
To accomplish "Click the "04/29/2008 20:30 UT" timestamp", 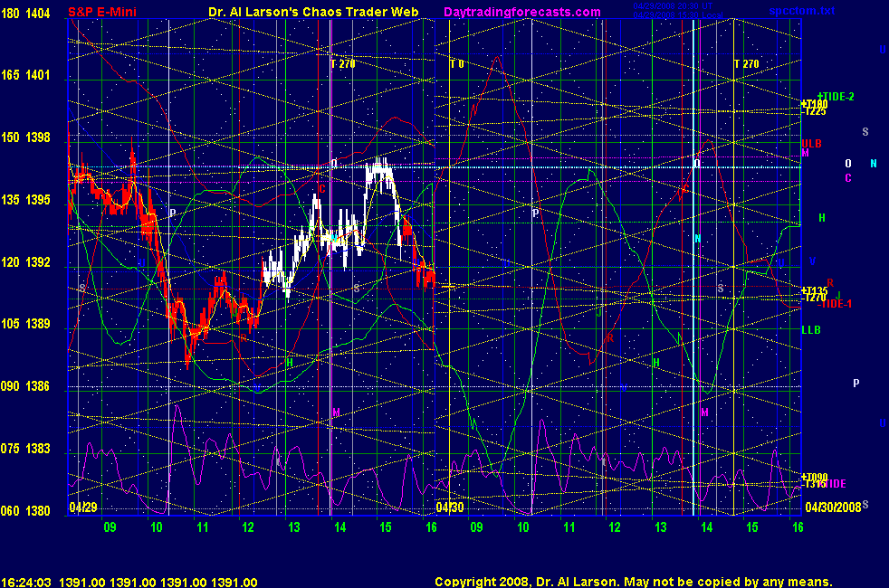I will (x=673, y=6).
